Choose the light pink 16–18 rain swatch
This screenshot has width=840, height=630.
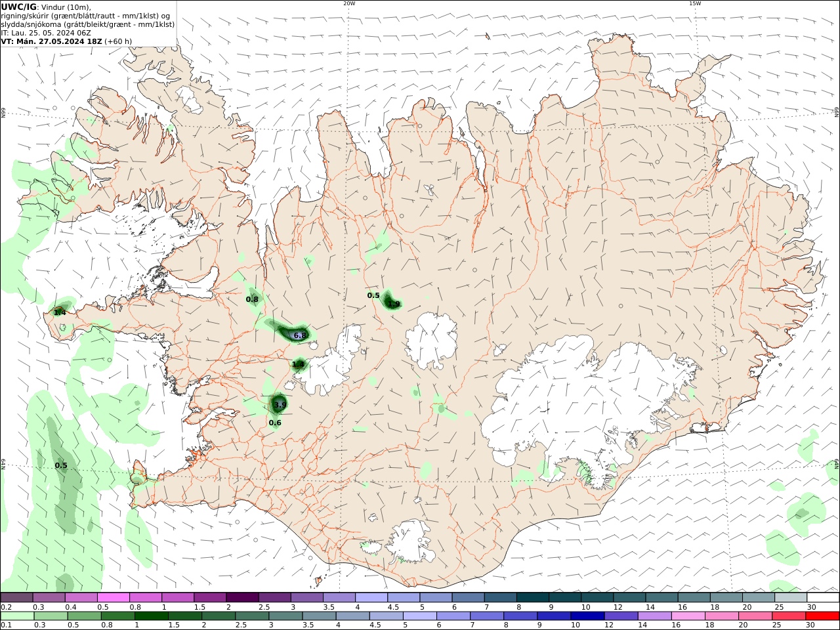(x=687, y=616)
